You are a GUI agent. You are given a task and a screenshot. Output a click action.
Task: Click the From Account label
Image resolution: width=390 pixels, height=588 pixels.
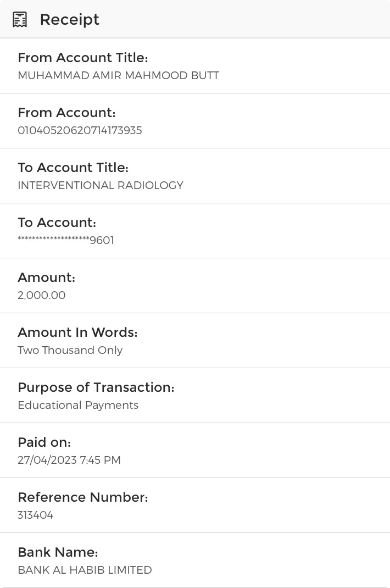[66, 113]
